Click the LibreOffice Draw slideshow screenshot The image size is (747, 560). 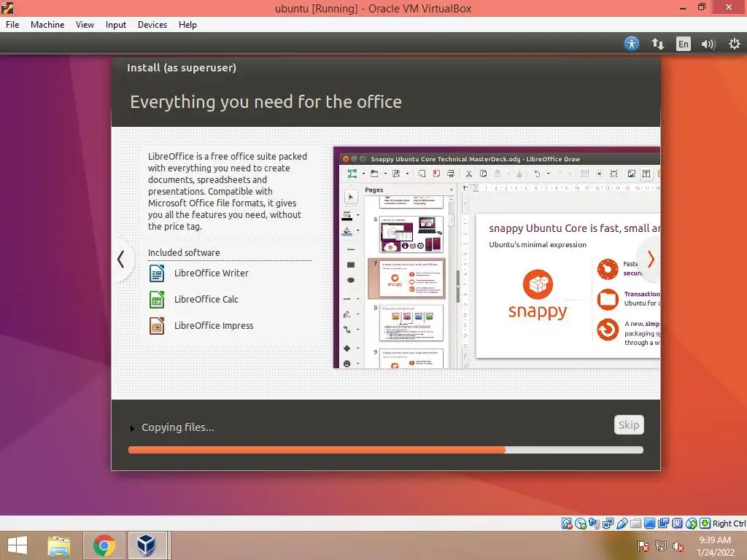(x=496, y=257)
